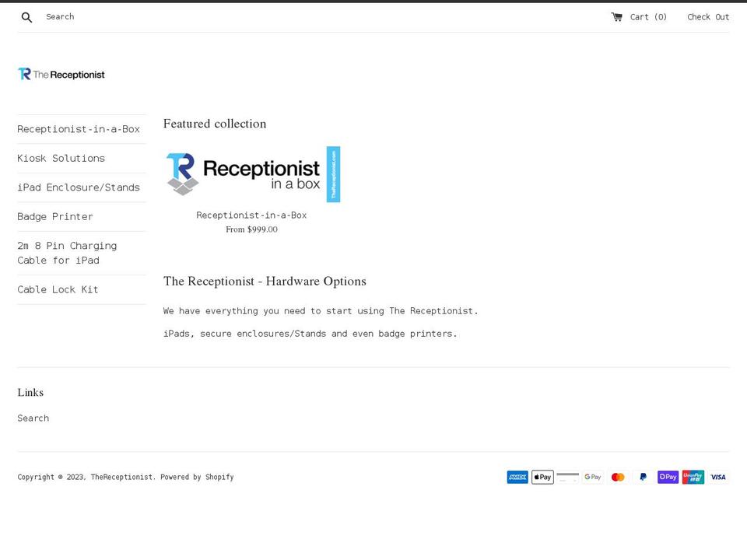This screenshot has width=747, height=560.
Task: Click the magnifying glass search icon
Action: click(26, 18)
